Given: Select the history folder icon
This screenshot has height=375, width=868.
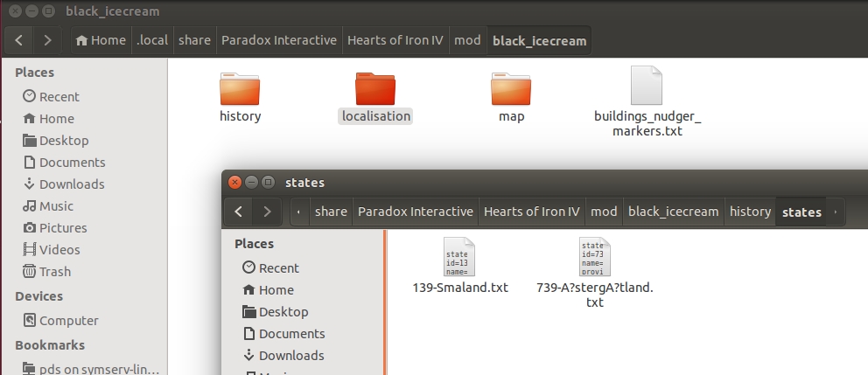Looking at the screenshot, I should [x=240, y=88].
